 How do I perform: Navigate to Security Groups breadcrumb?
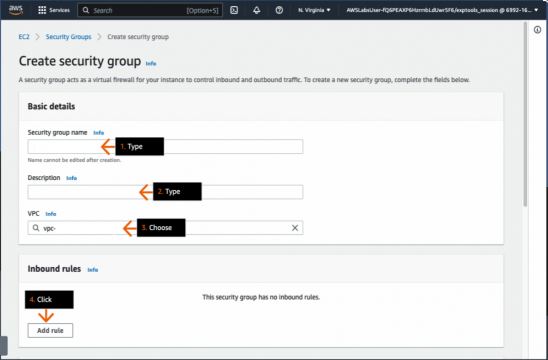(68, 37)
